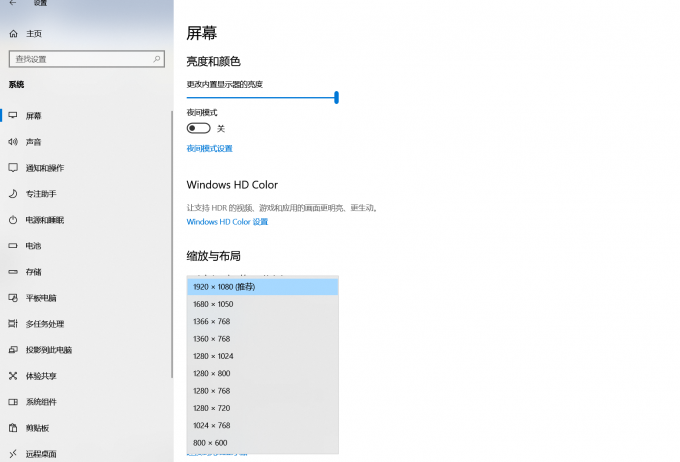Click the 投影到此电脑 icon
Viewport: 680px width, 462px height.
pos(13,350)
